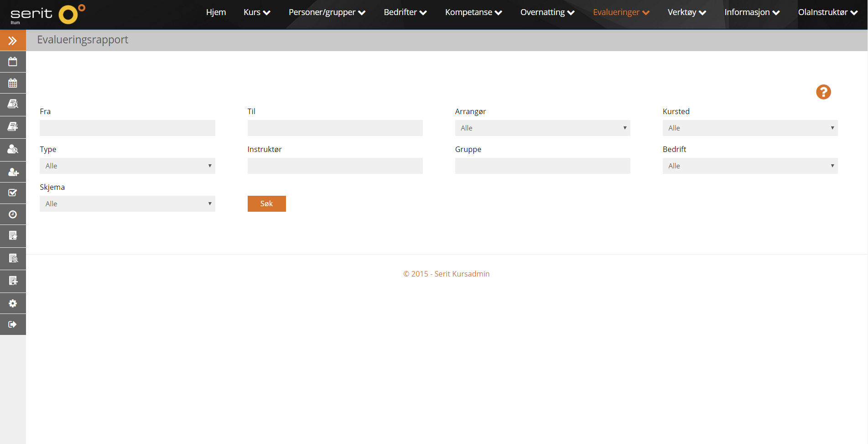Click the search companies sidebar icon
The width and height of the screenshot is (868, 444).
pos(13,259)
